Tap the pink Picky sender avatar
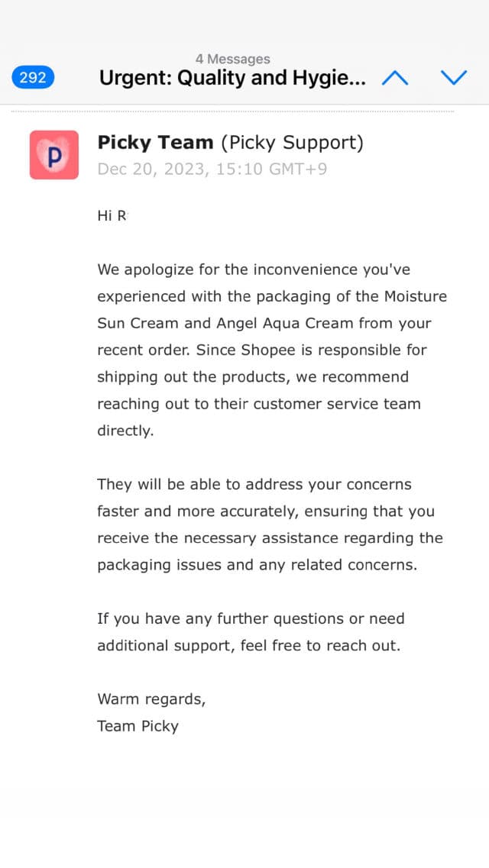This screenshot has width=489, height=868. [53, 155]
